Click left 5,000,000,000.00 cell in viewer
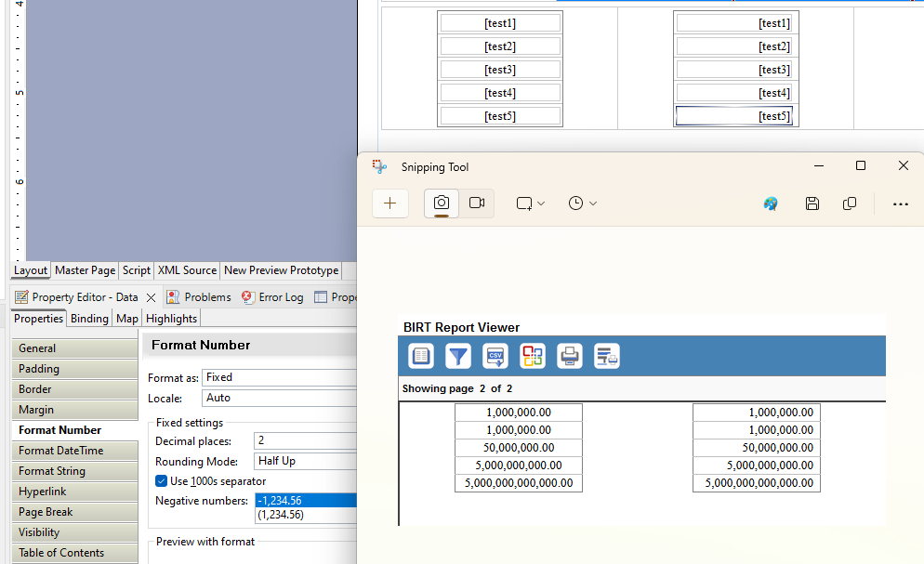 (x=519, y=466)
